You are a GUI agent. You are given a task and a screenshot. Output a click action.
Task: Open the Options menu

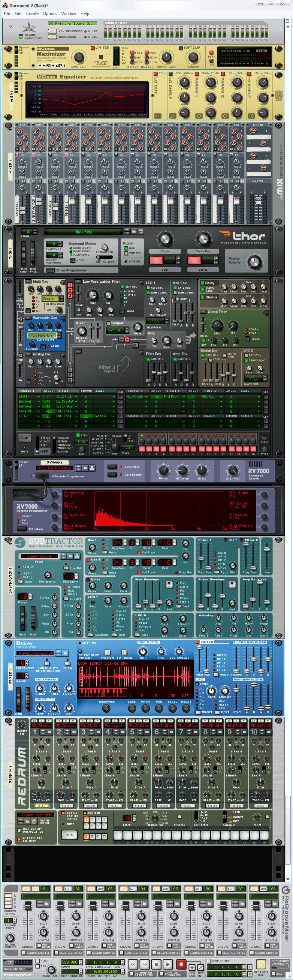[x=50, y=13]
